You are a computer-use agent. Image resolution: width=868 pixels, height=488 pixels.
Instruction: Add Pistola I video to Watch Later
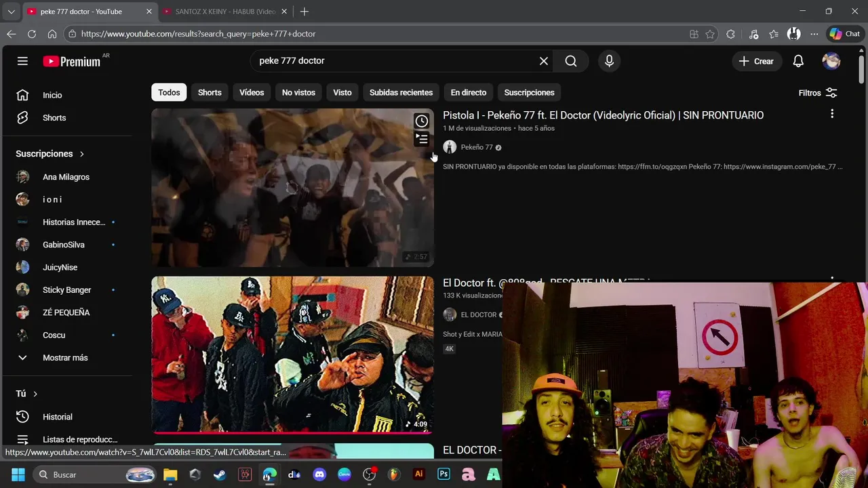click(422, 121)
